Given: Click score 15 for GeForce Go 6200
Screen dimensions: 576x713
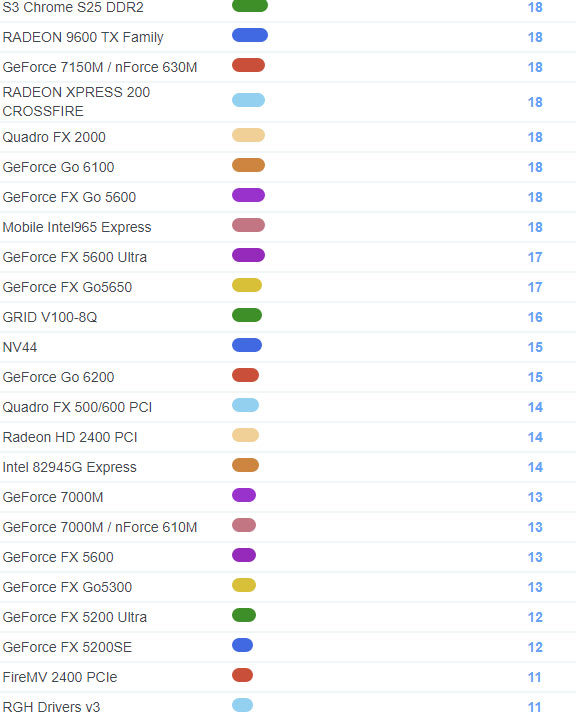Looking at the screenshot, I should tap(535, 377).
